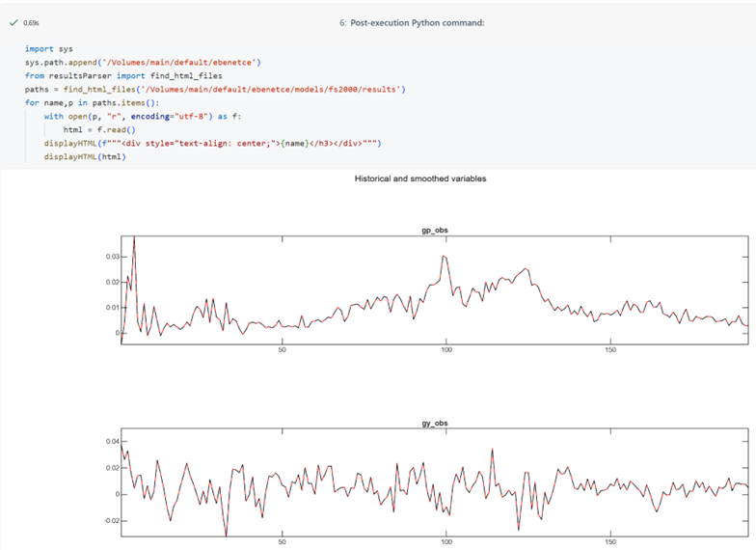Click the 100 x-axis label under gp_obs
This screenshot has width=756, height=550.
point(446,349)
